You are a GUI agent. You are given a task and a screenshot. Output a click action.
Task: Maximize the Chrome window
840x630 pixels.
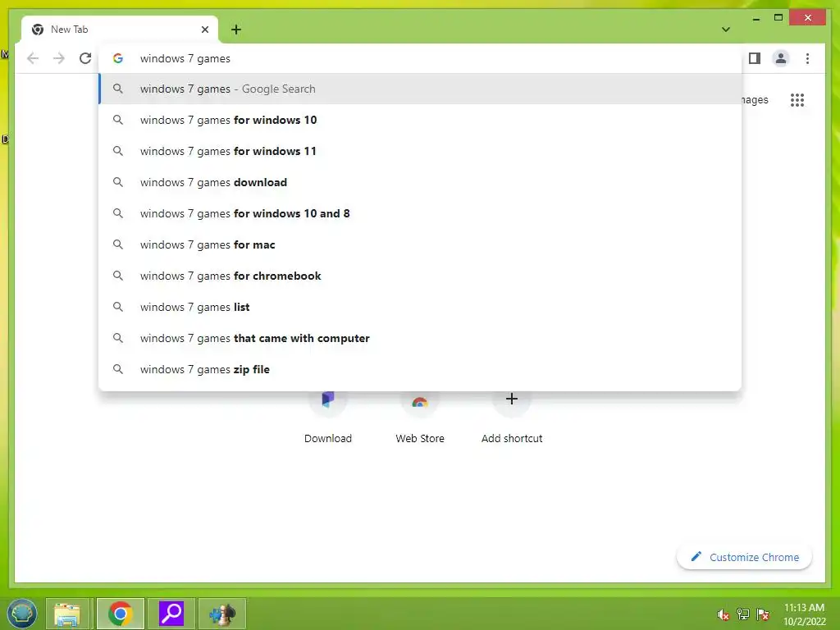[x=778, y=18]
